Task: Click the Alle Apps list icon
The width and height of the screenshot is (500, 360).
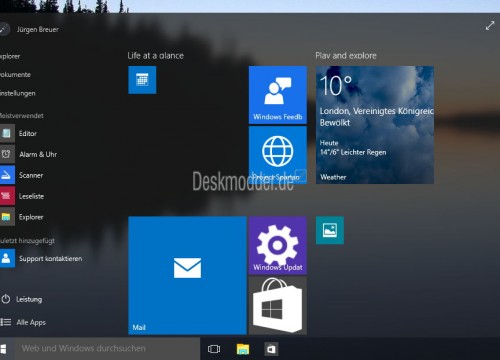Action: point(6,322)
